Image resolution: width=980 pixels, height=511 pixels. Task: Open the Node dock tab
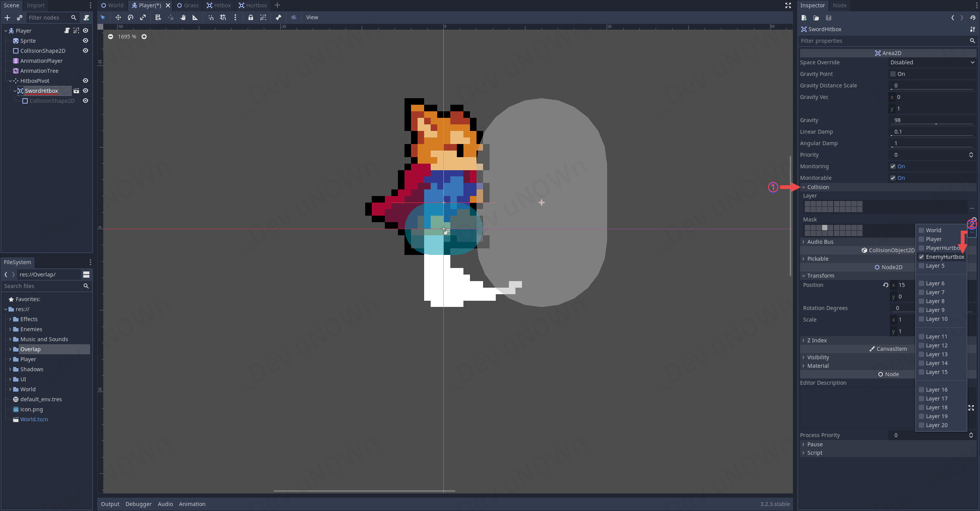[839, 5]
